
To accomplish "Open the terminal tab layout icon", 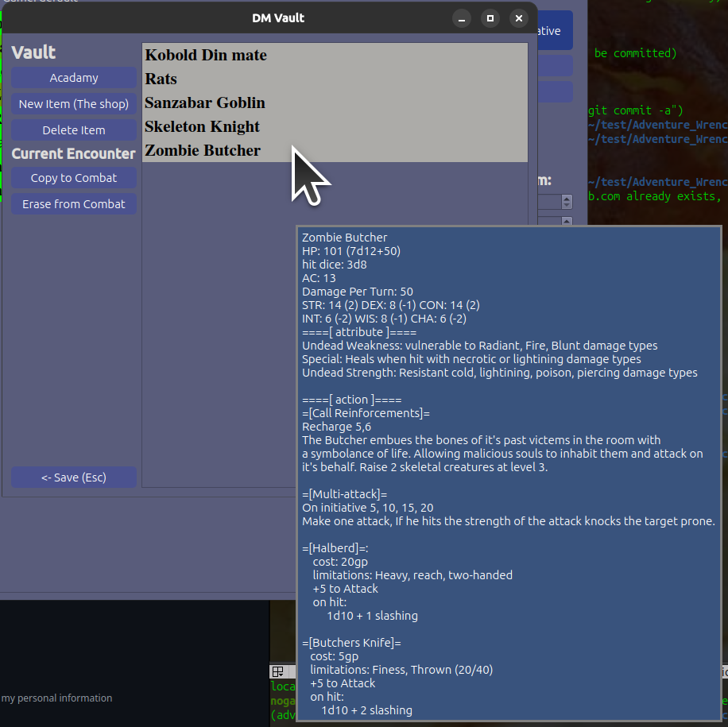I will point(277,671).
